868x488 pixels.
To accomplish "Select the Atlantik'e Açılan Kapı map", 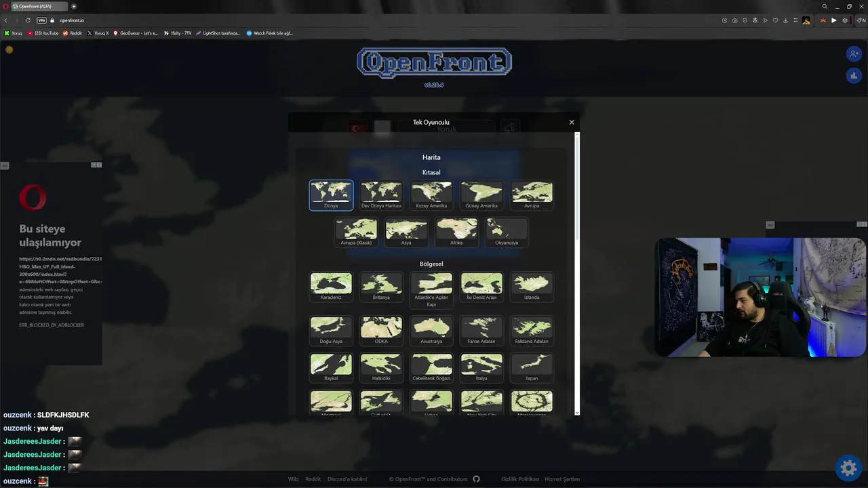I will tap(431, 290).
